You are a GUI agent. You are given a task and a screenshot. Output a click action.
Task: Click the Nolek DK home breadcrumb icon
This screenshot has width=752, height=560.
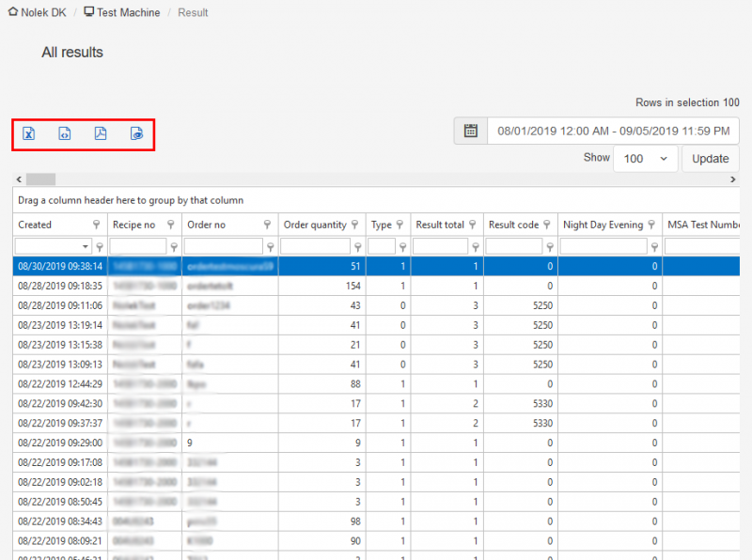(13, 11)
